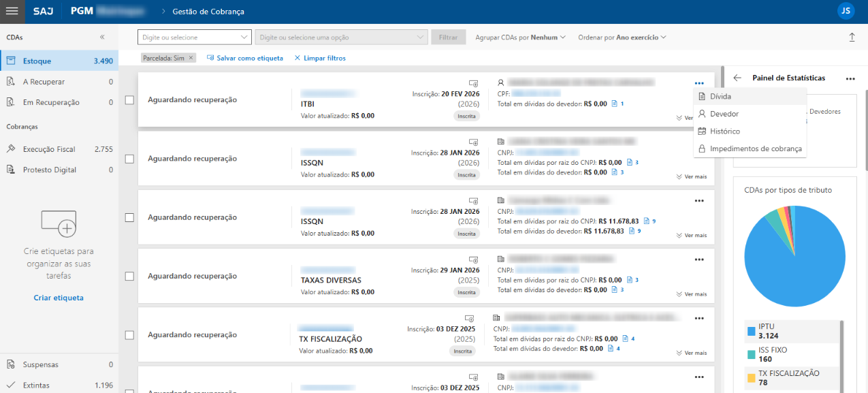
Task: Click the add-tag icon on ITBI card
Action: click(x=474, y=83)
